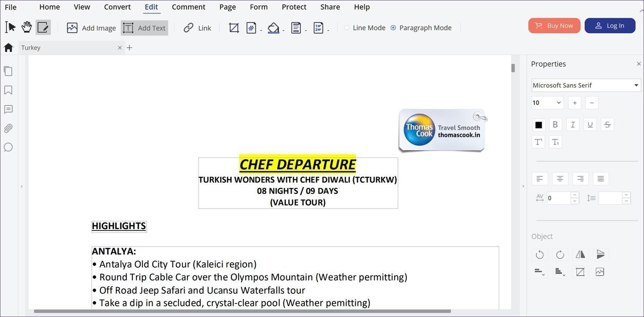Image resolution: width=644 pixels, height=317 pixels.
Task: Click the Add Image button
Action: 91,28
